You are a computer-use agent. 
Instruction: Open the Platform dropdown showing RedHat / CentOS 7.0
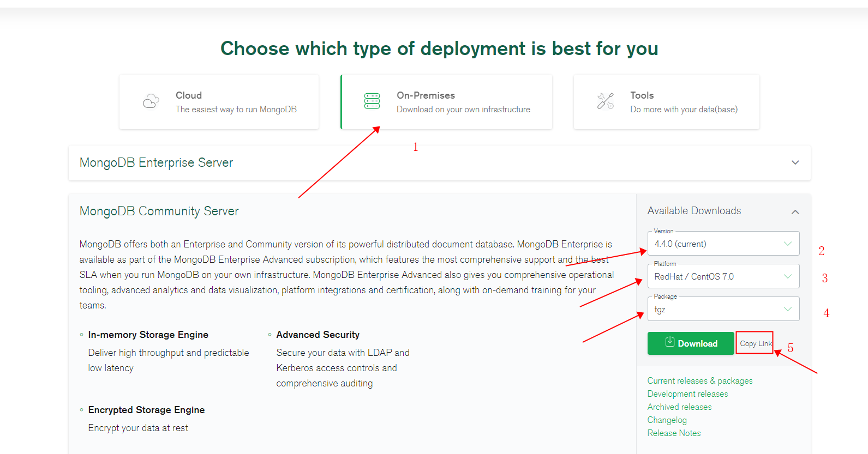(x=723, y=276)
